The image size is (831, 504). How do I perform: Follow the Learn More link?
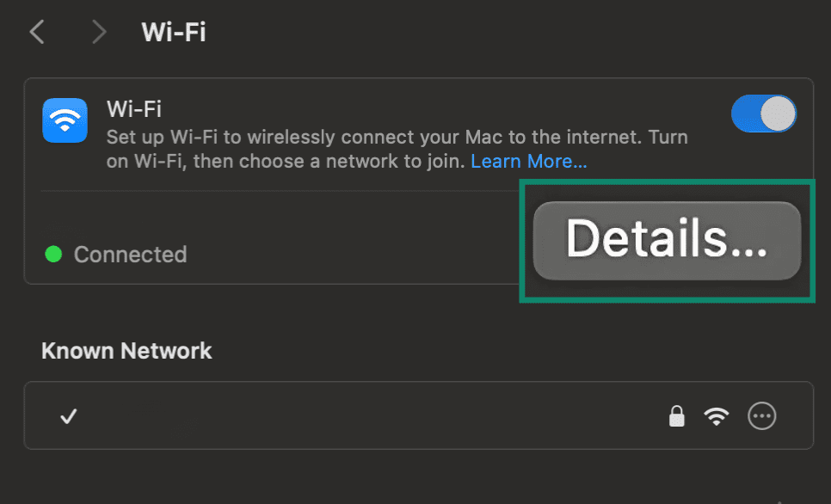(529, 161)
